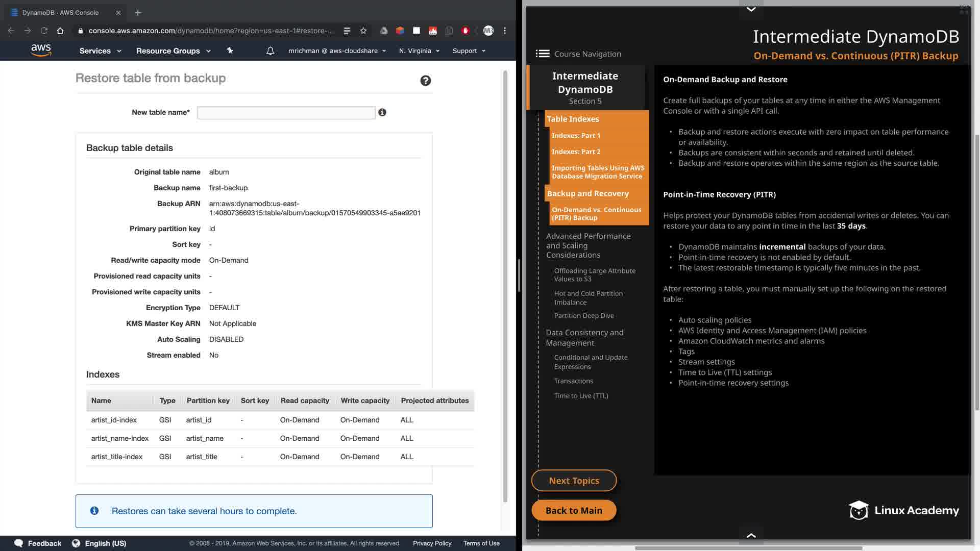Collapse course panel with top chevron
Viewport: 980px width, 551px height.
point(751,9)
